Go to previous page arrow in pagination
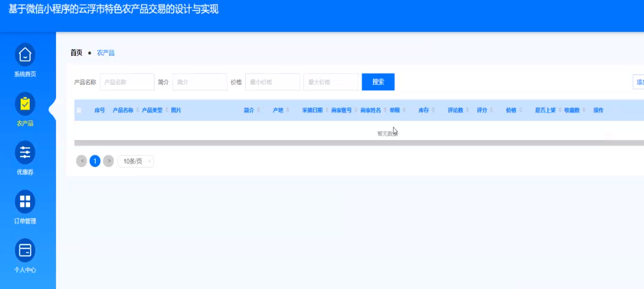The width and height of the screenshot is (644, 289). click(82, 161)
